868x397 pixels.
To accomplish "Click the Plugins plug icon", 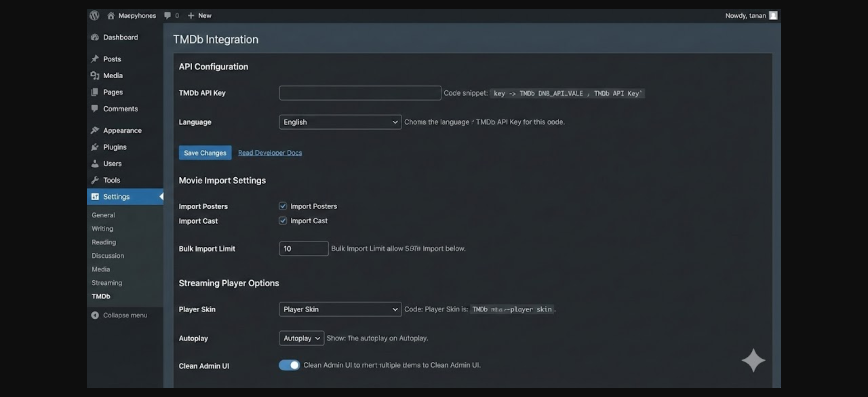I will point(95,147).
